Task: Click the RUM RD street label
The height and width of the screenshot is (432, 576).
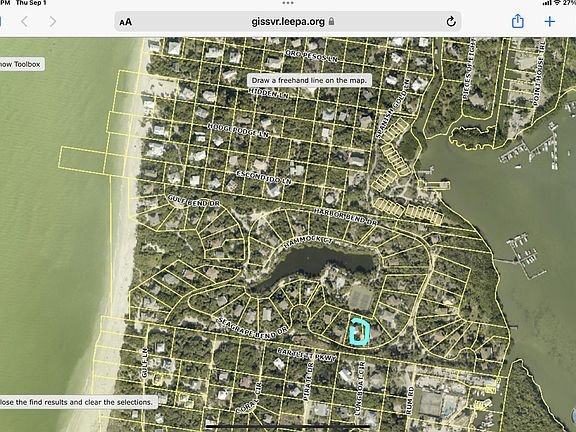Action: coord(410,400)
